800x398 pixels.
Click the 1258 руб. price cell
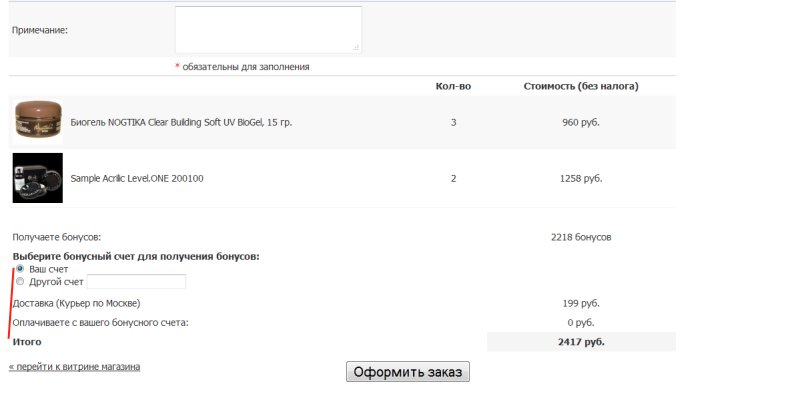coord(581,179)
